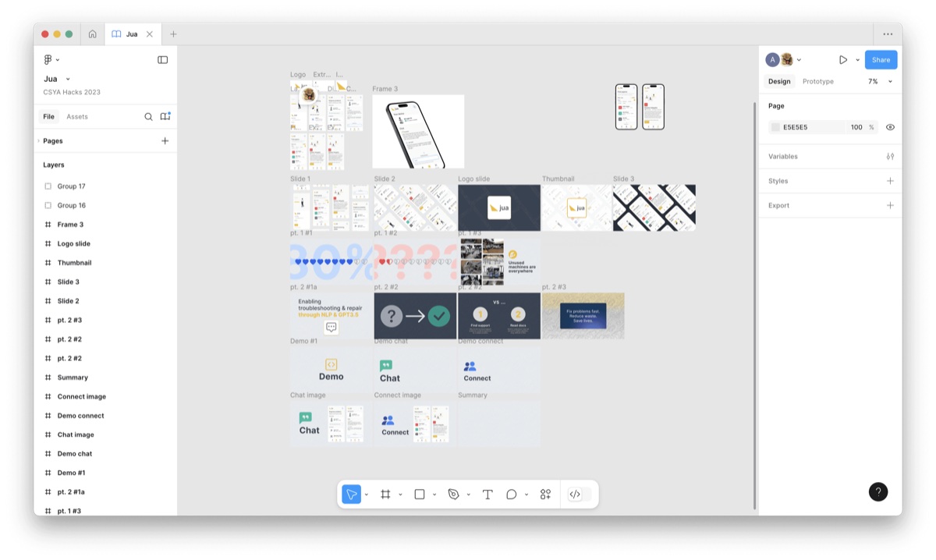Select the Rectangle shape tool
Image resolution: width=936 pixels, height=560 pixels.
[x=419, y=494]
